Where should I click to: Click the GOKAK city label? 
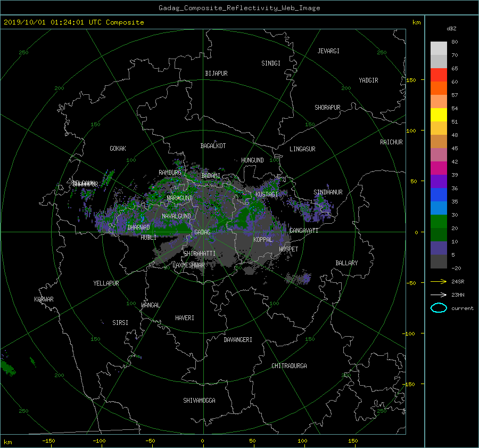click(118, 148)
